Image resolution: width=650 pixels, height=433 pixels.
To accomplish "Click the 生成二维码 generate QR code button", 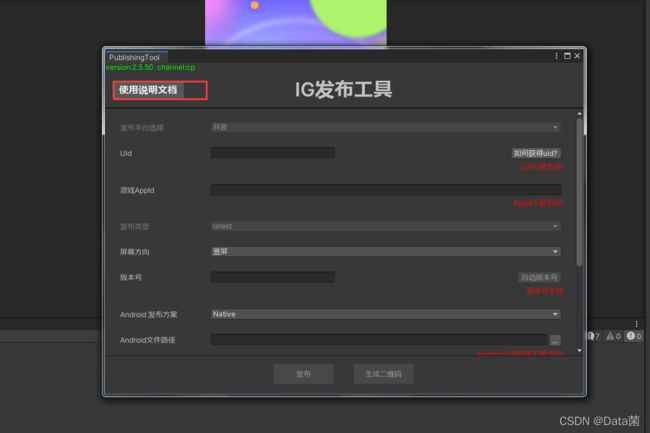I will tap(383, 374).
